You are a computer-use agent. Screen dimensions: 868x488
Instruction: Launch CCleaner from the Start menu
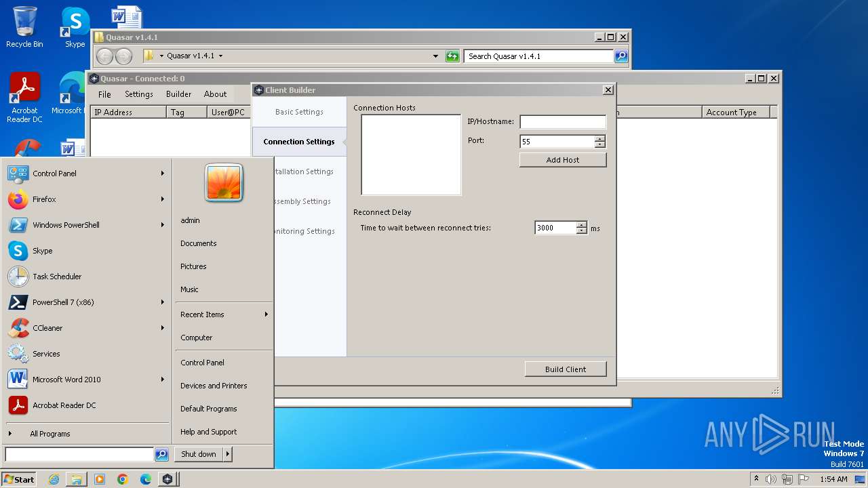pyautogui.click(x=87, y=328)
